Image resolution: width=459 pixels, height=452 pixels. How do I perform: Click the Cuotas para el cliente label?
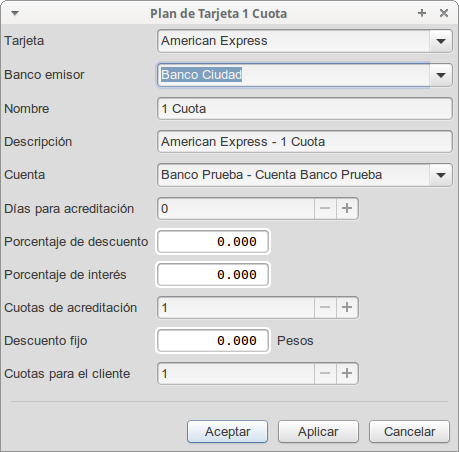[67, 374]
